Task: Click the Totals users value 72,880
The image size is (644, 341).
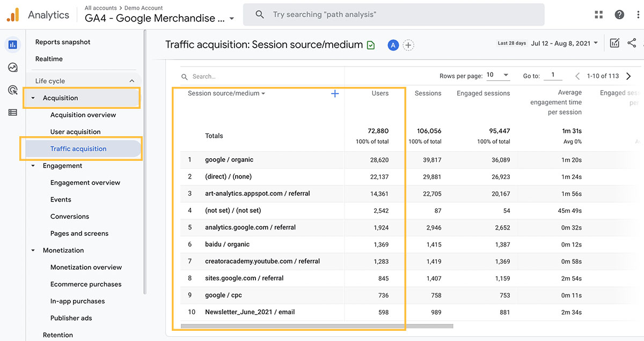Action: coord(378,131)
